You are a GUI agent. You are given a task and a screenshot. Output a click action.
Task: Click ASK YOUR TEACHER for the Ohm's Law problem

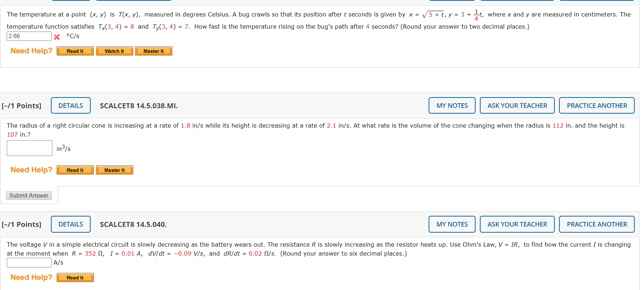point(517,224)
